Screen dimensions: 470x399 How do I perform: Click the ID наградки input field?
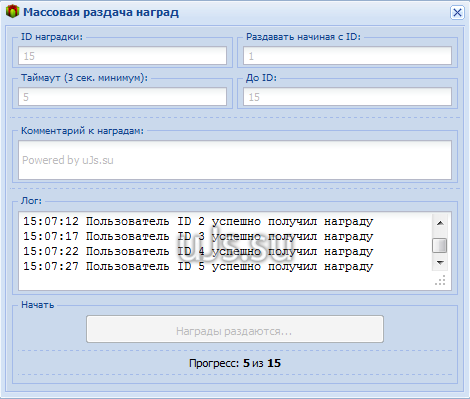[x=122, y=56]
